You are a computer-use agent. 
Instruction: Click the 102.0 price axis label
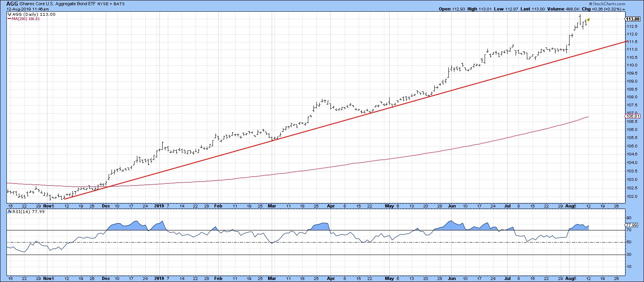coord(632,197)
